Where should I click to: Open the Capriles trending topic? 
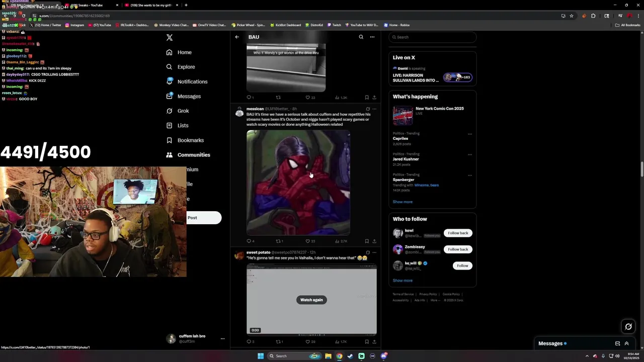[400, 139]
